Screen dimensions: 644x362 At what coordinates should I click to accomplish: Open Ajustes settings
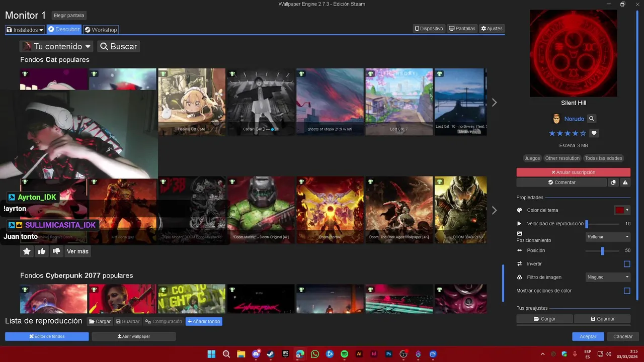492,29
